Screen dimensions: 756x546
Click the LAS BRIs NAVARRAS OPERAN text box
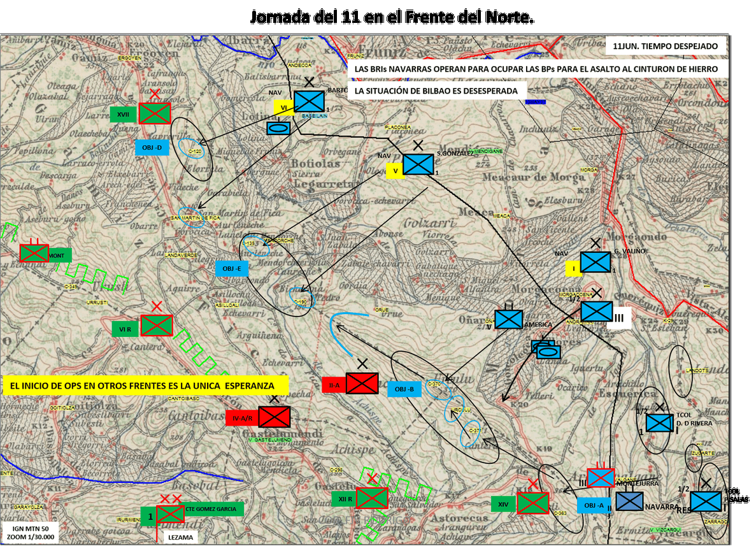click(536, 69)
